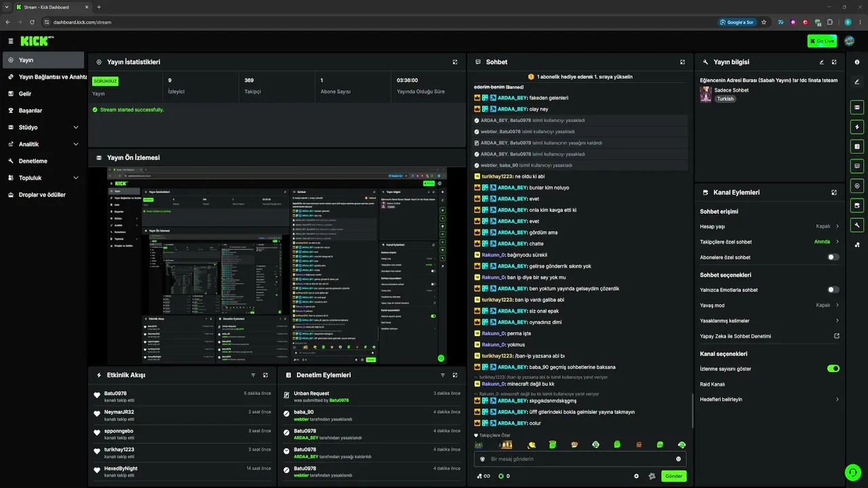Click the green Go Live button
Screen dimensions: 868x488
(x=822, y=41)
